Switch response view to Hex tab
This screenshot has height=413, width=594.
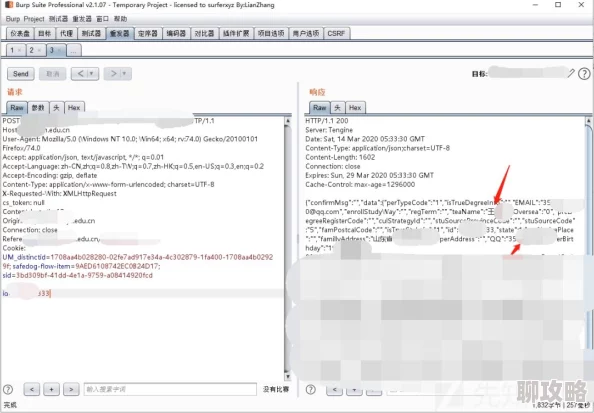[355, 108]
